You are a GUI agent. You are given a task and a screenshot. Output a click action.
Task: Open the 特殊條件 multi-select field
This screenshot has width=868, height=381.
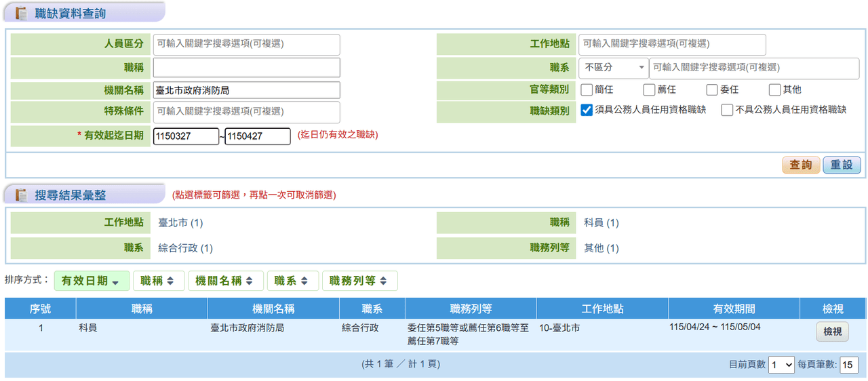point(246,112)
